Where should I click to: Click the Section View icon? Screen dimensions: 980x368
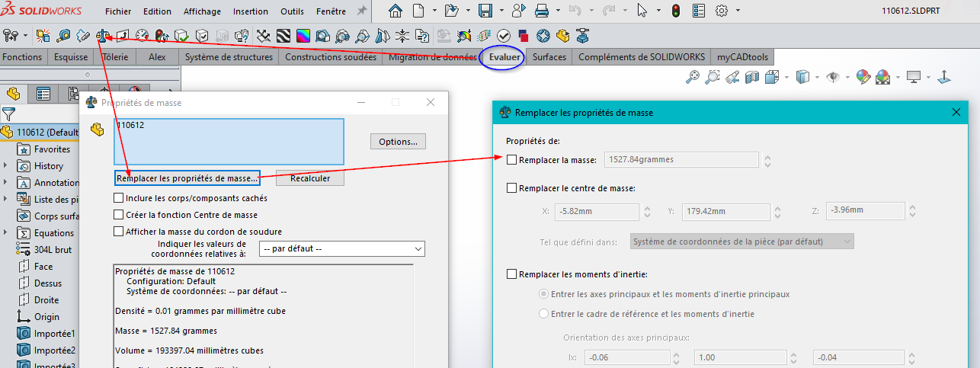(x=752, y=76)
